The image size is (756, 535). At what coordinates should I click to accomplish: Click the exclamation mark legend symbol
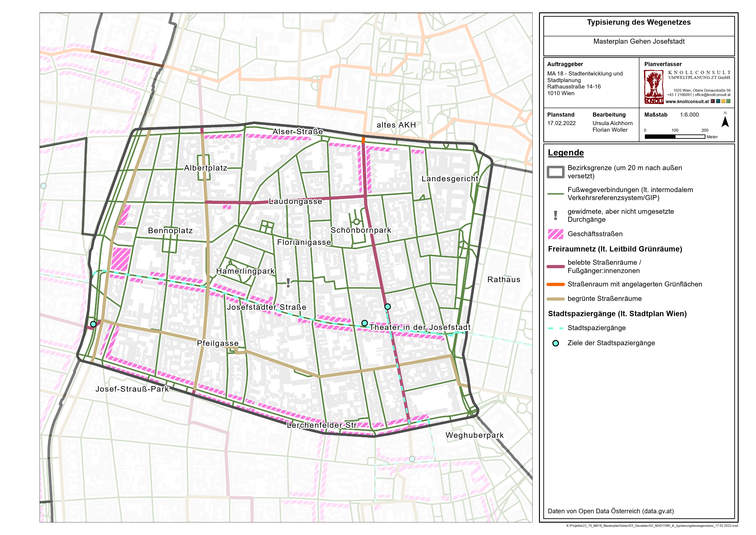pos(556,215)
